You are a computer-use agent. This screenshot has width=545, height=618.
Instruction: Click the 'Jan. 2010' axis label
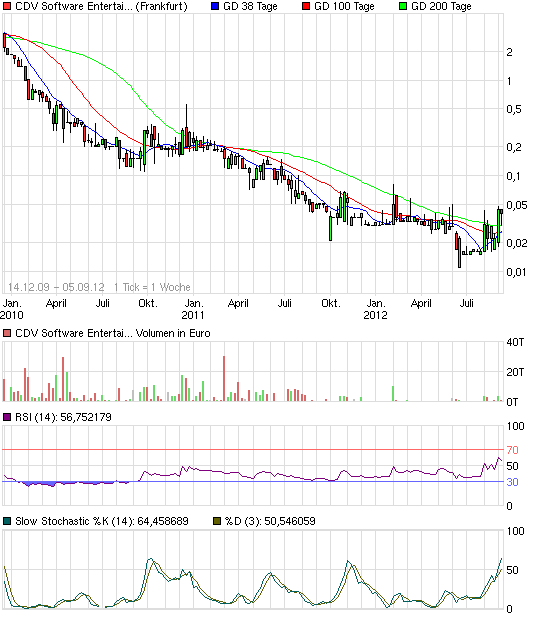click(12, 309)
